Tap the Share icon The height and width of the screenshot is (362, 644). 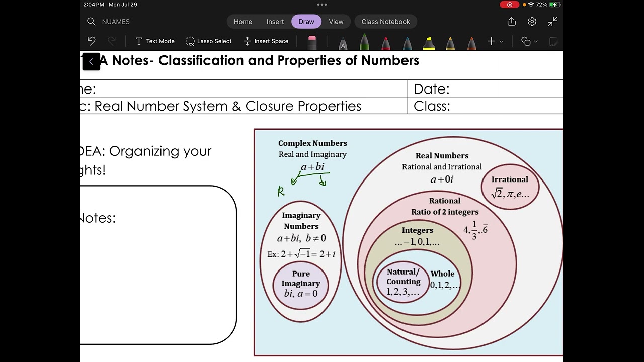click(x=512, y=22)
